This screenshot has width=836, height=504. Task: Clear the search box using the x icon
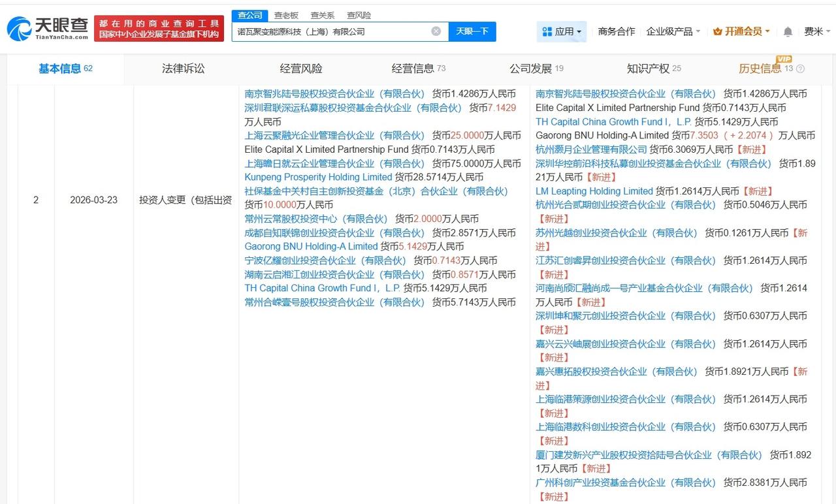tap(436, 31)
